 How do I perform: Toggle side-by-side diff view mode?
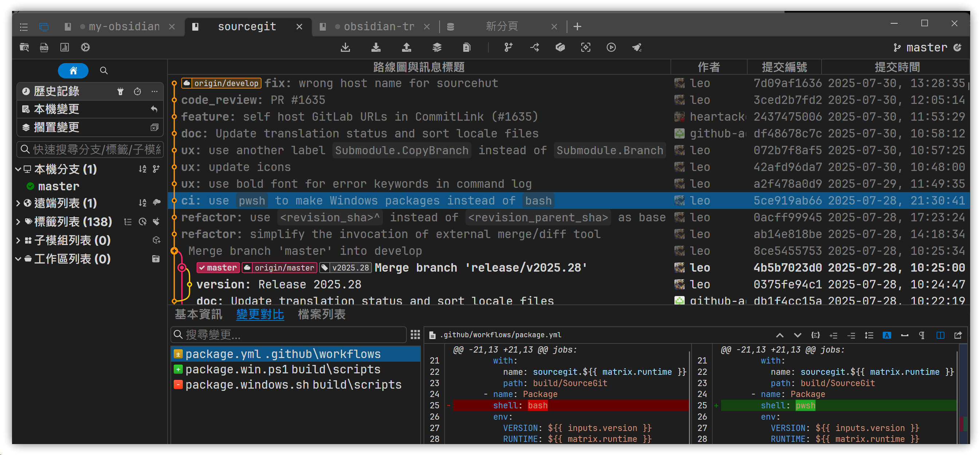pos(940,335)
